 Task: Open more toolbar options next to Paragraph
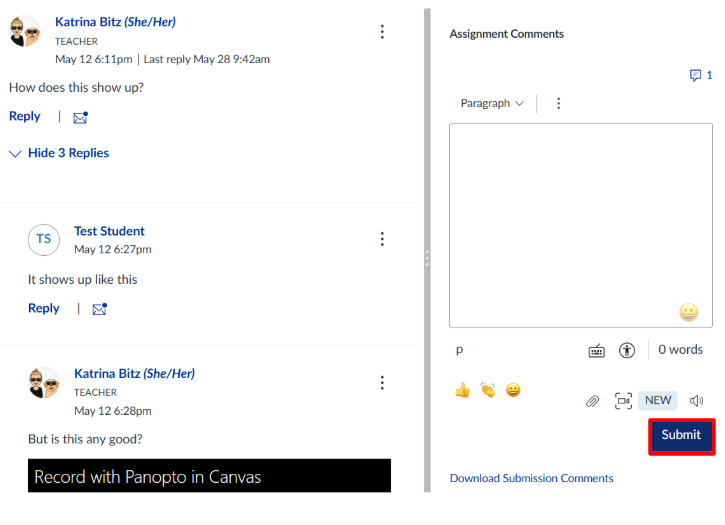[x=558, y=103]
